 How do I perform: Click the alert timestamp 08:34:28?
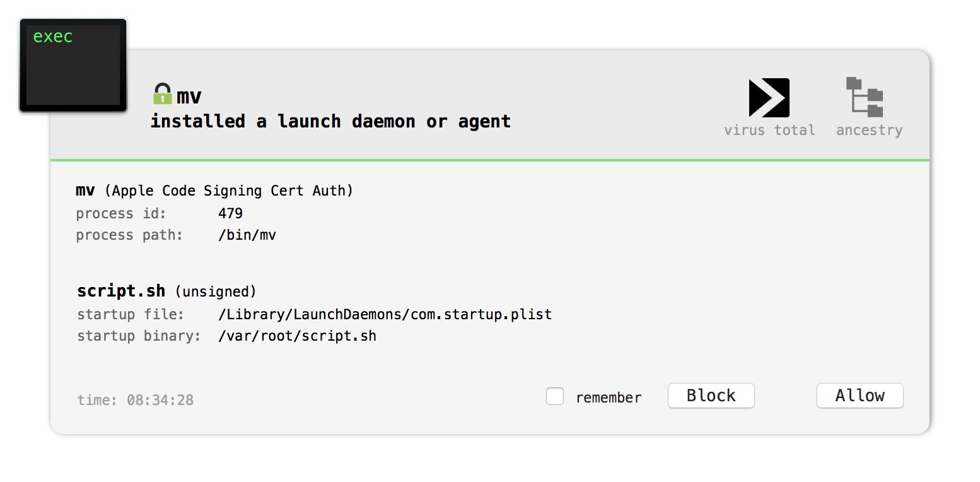click(x=160, y=400)
